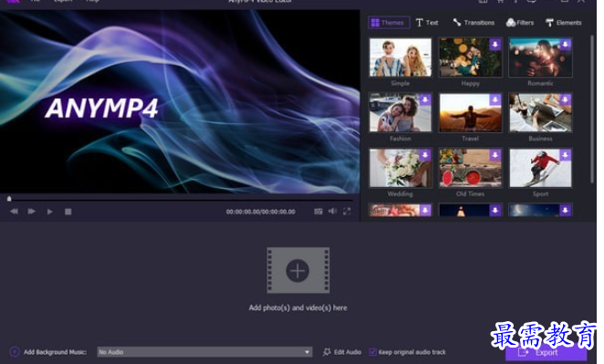Viewport: 604px width, 364px height.
Task: Mute the preview volume
Action: coord(332,211)
